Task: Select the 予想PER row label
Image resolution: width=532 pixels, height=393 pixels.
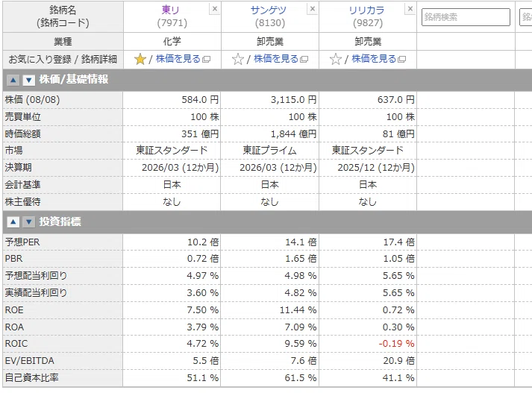Action: [x=22, y=242]
